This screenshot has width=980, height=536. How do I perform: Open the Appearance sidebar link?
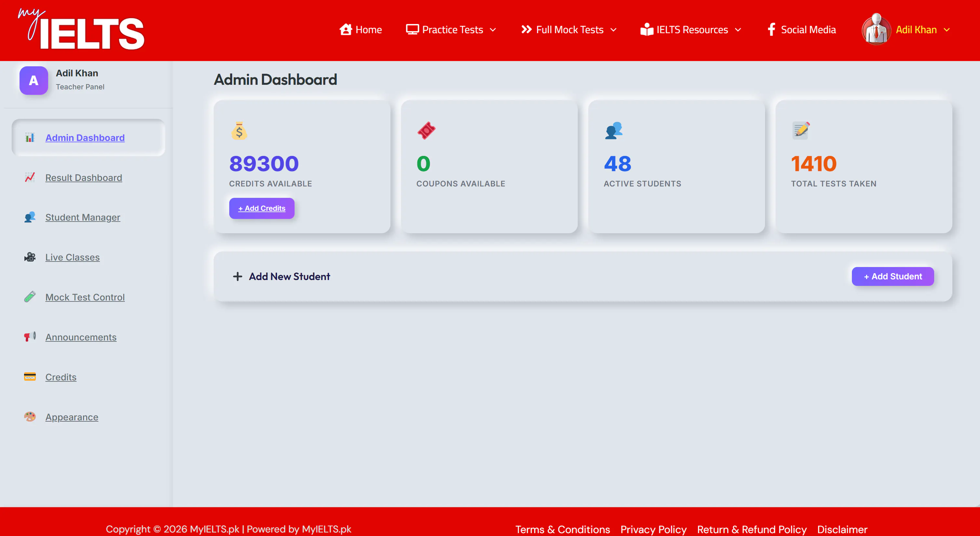72,417
